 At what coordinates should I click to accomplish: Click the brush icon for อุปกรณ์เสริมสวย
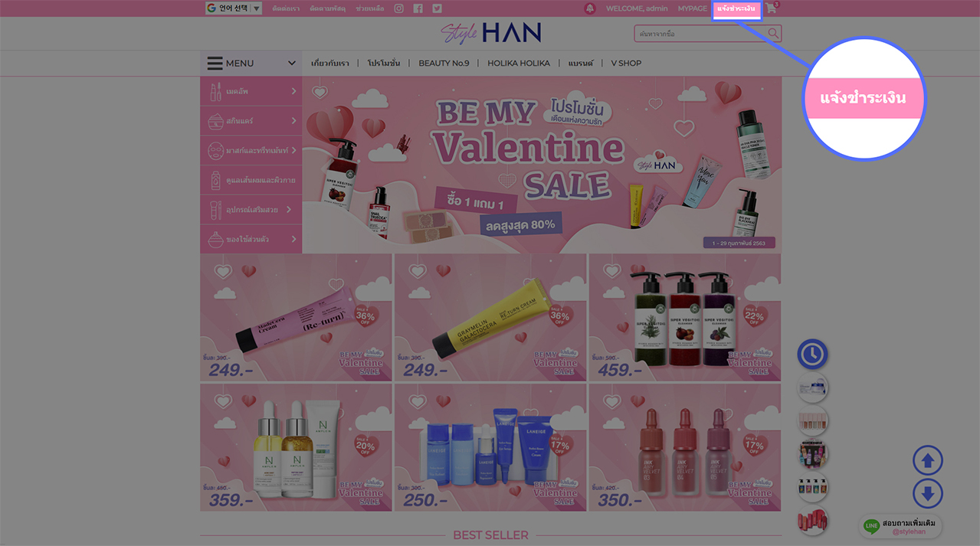tap(215, 209)
